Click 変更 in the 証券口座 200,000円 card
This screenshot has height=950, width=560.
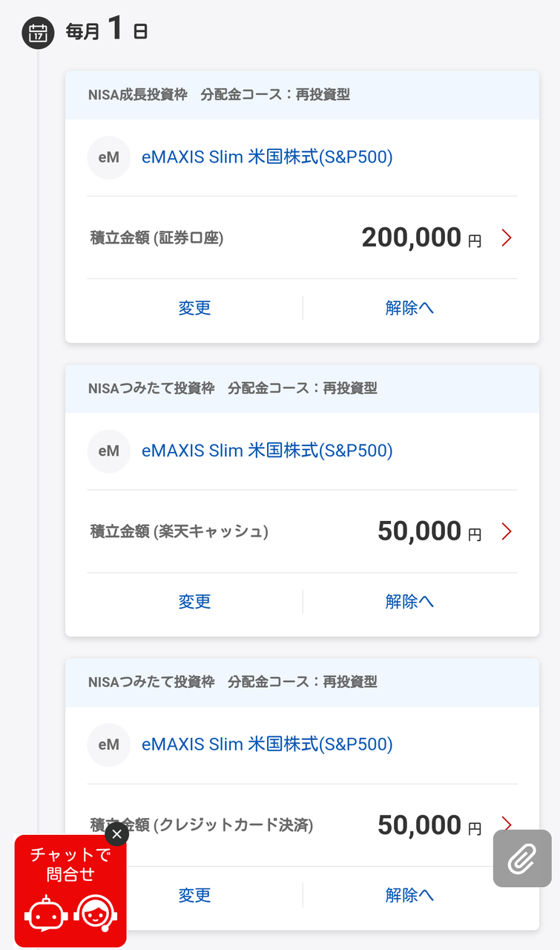pyautogui.click(x=195, y=308)
